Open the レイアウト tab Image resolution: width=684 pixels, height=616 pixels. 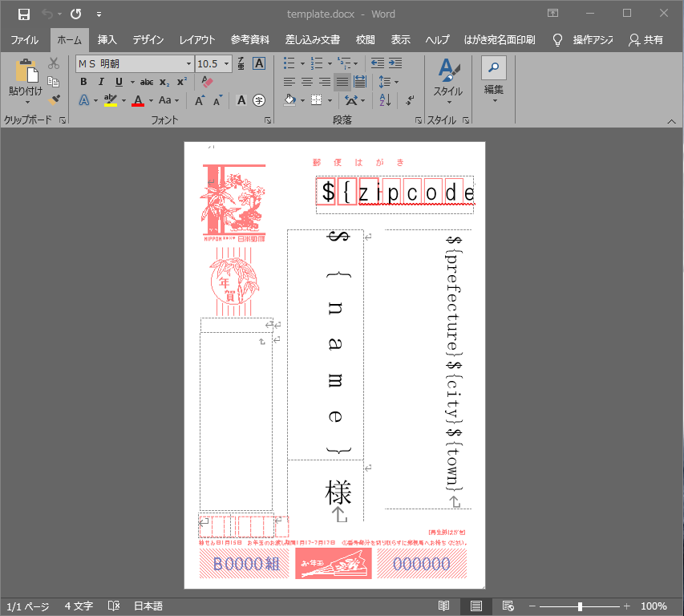point(197,39)
